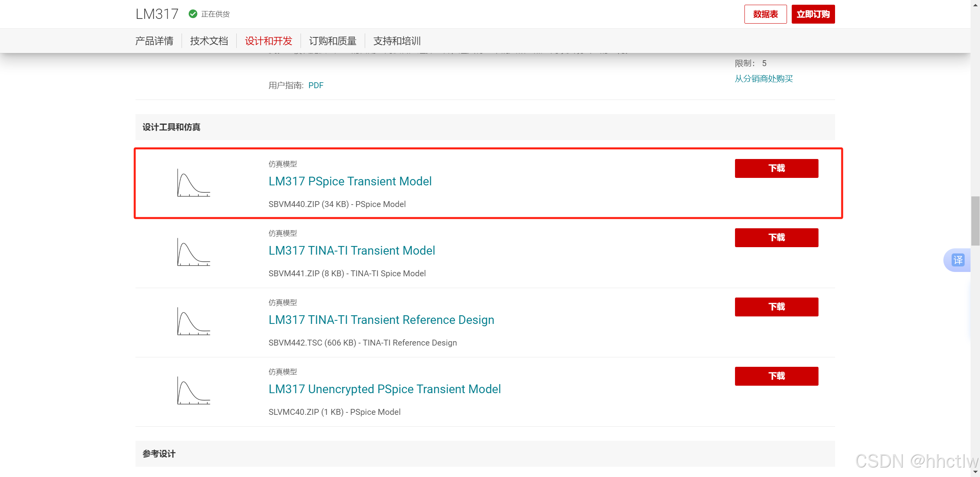Open LM317 Unencrypted PSpice Transient Model link

[385, 389]
